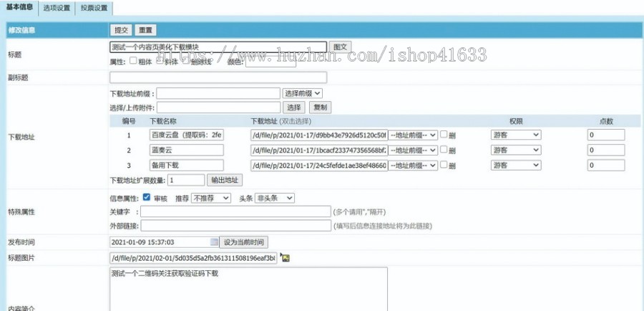
Task: Click the 发布时间 date field
Action: point(165,242)
